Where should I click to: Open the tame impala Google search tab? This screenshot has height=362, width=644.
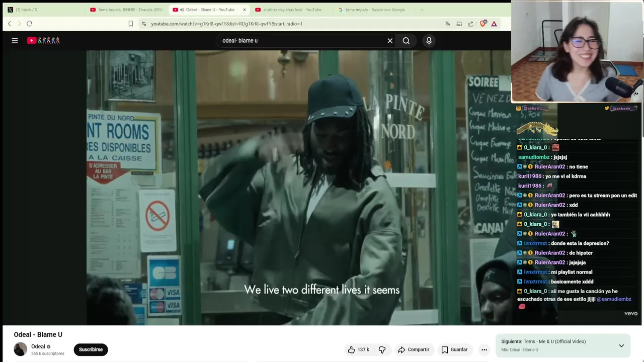click(375, 10)
